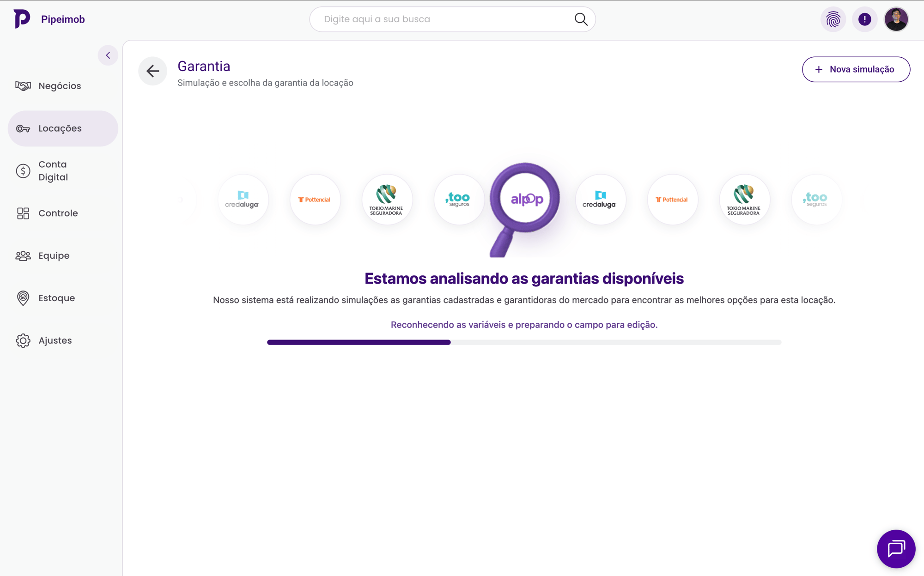Click the first too seguros logo

tap(459, 200)
